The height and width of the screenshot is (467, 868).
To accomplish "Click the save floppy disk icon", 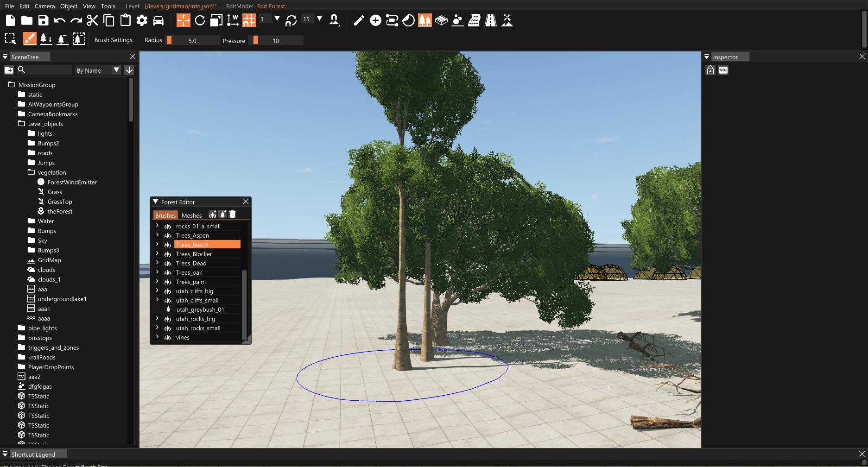I will (x=43, y=20).
